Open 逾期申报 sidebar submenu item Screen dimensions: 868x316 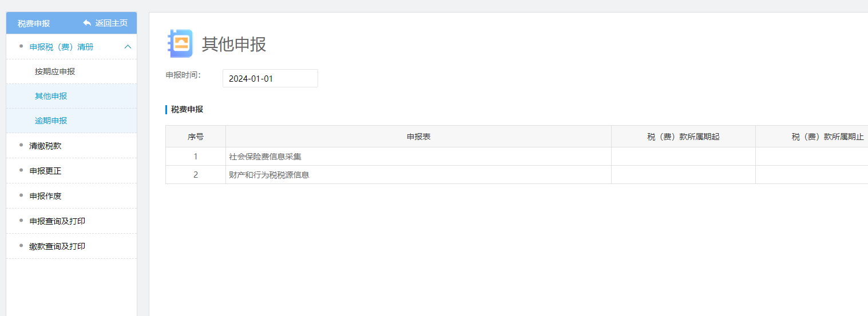[51, 121]
